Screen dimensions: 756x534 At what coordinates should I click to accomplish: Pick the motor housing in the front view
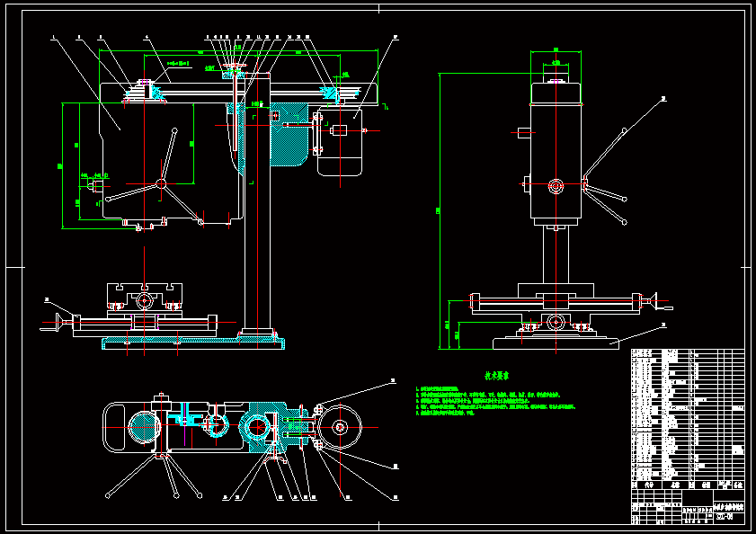(x=340, y=142)
